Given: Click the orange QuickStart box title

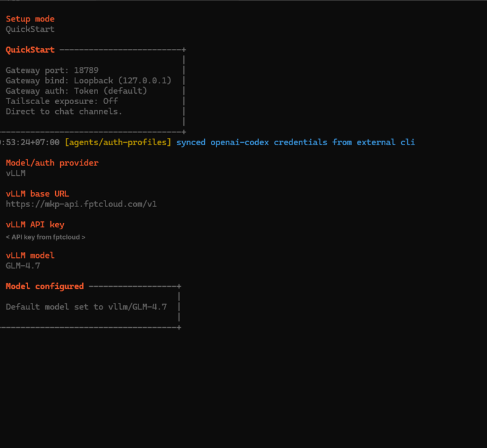Looking at the screenshot, I should pos(30,50).
